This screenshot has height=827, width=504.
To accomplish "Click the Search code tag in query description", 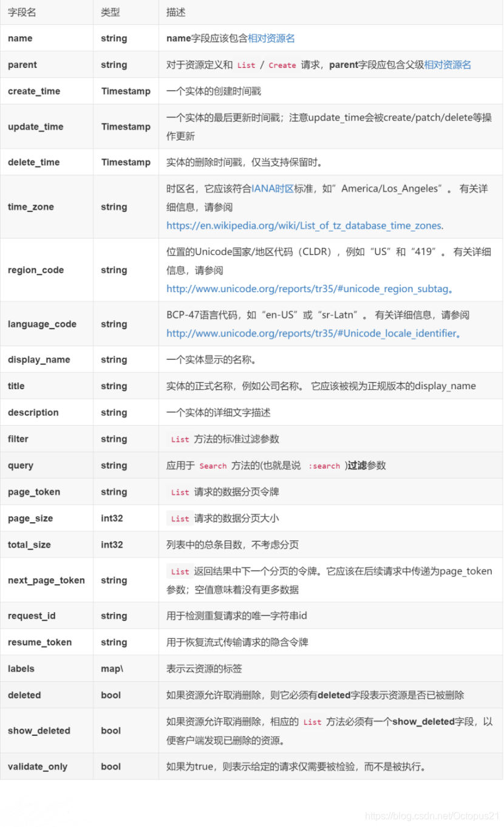I will [213, 466].
